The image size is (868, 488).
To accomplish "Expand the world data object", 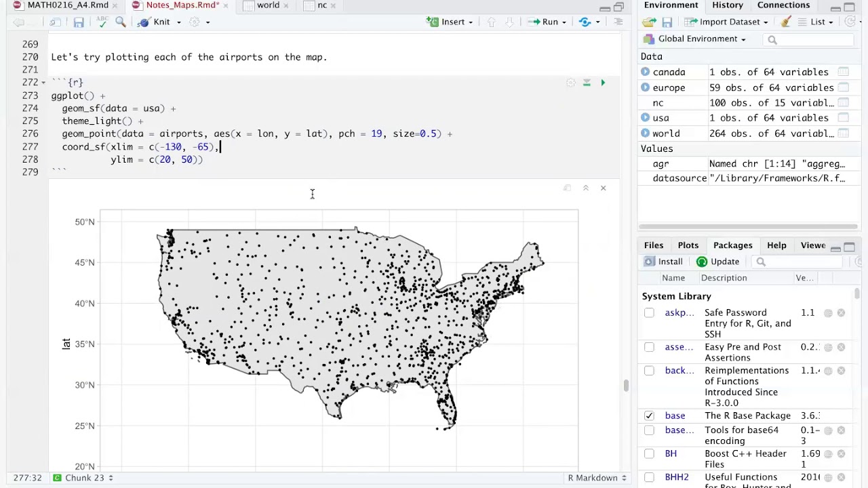I will 646,134.
